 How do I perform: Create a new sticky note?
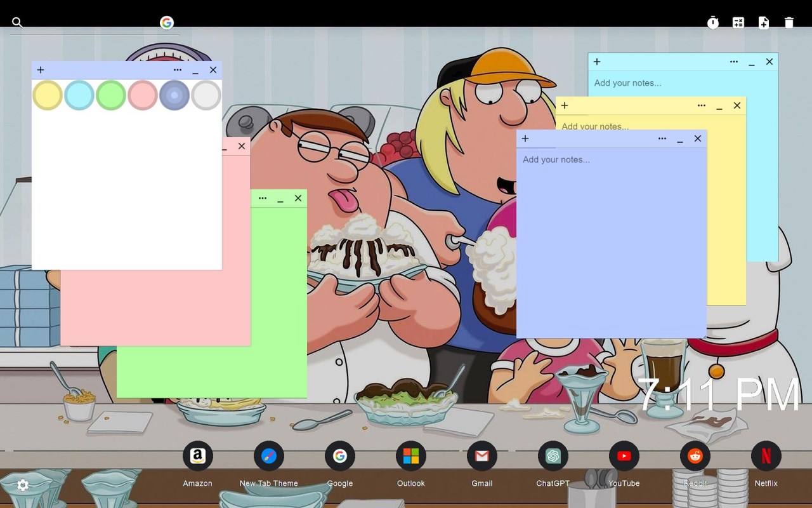(x=764, y=23)
